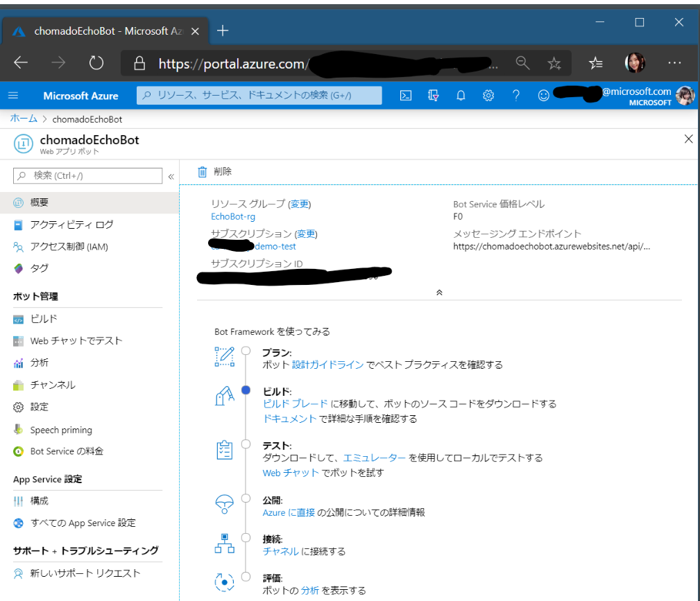Viewport: 700px width, 601px height.
Task: Select the ビルド step circle
Action: coord(246,390)
